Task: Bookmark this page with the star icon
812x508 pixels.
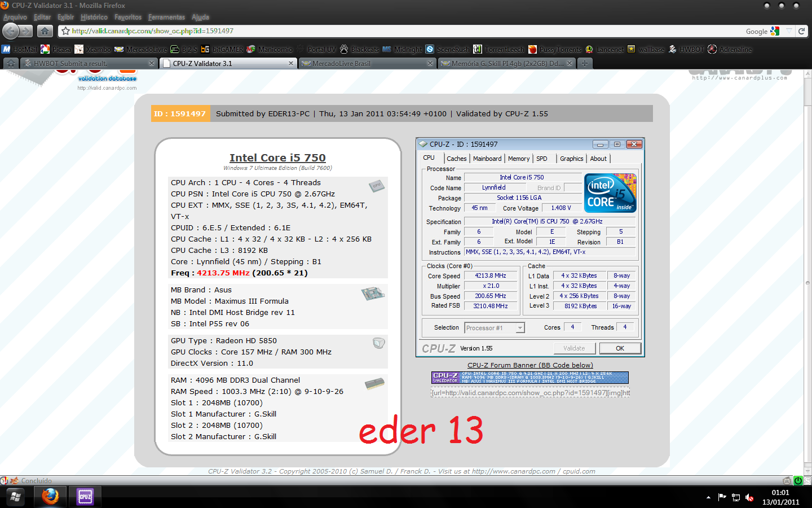Action: point(65,31)
